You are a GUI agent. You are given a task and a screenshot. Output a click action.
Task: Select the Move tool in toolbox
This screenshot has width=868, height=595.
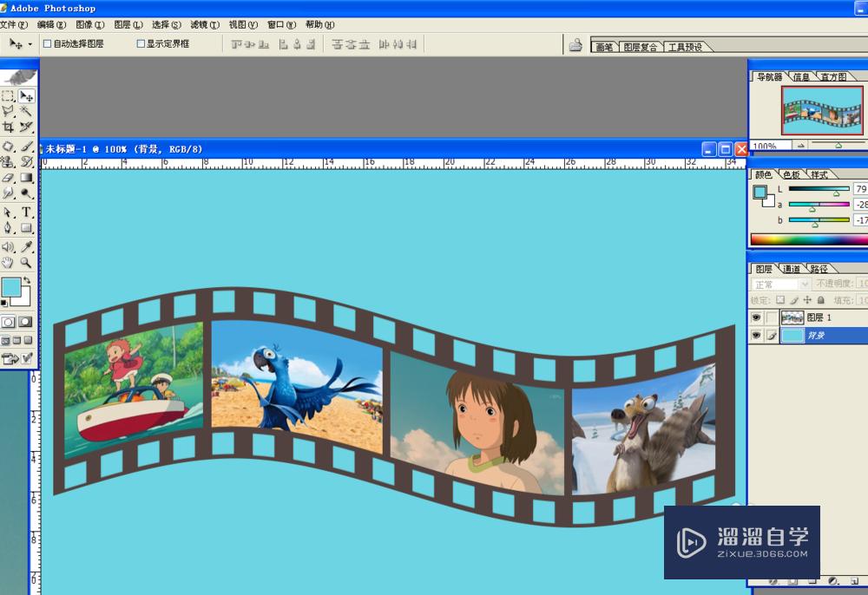[x=26, y=95]
